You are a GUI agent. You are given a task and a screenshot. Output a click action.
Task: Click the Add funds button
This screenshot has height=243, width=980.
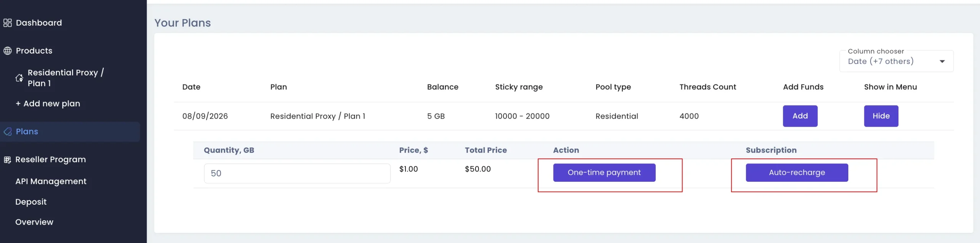(x=800, y=116)
